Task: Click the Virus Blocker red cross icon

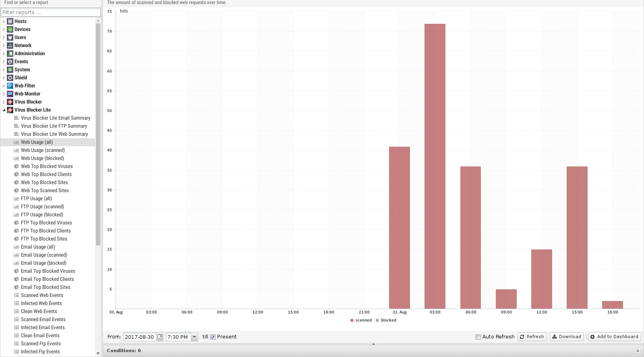Action: point(10,102)
